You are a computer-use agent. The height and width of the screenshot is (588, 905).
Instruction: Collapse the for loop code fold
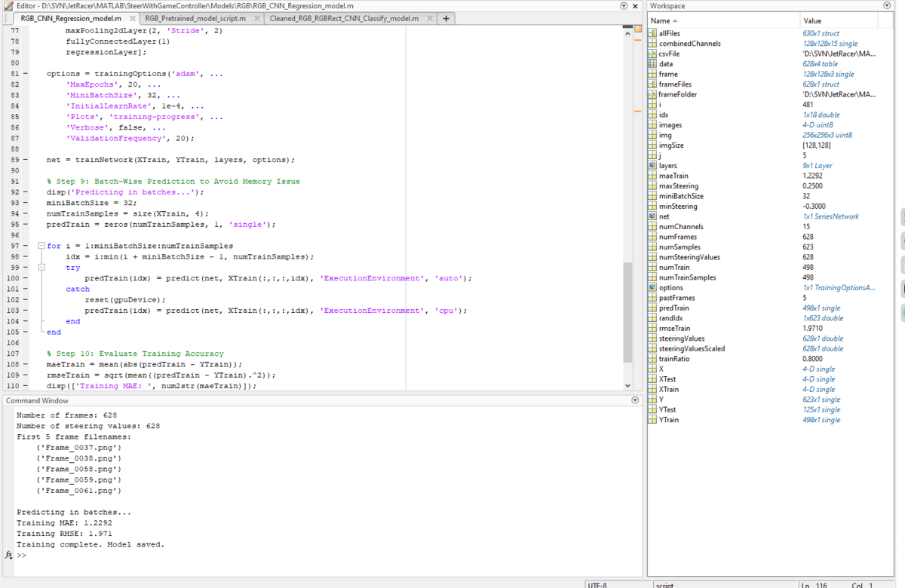click(x=41, y=247)
